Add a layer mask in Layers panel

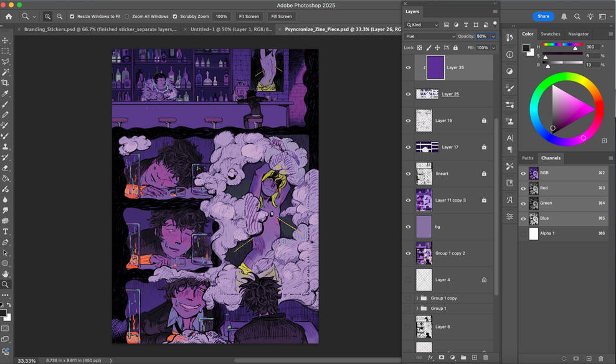(442, 358)
